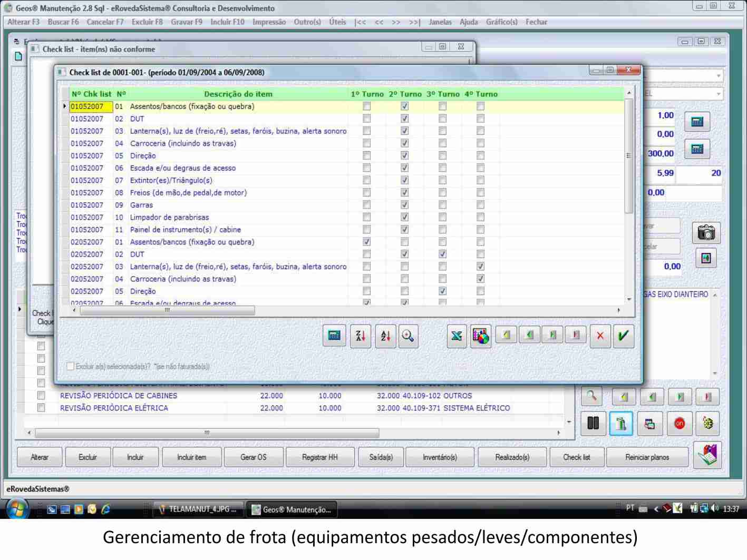
Task: Click the vertical scrollbar of check list grid
Action: tap(628, 156)
